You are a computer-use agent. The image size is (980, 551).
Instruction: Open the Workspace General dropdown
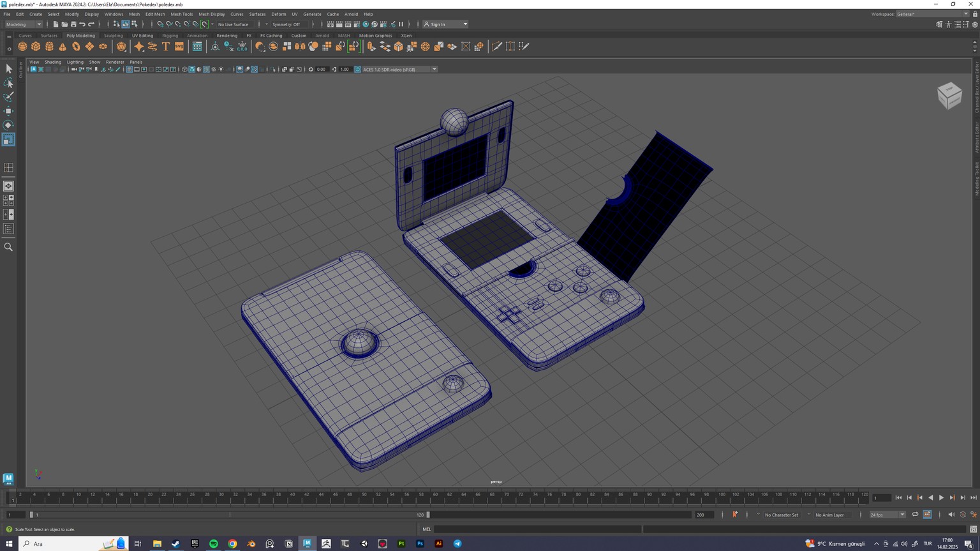point(932,14)
